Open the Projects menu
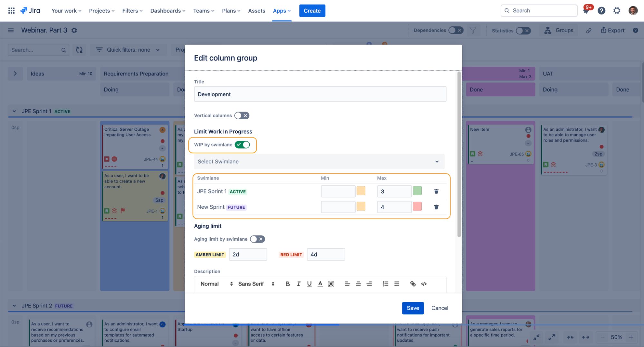 click(x=101, y=11)
